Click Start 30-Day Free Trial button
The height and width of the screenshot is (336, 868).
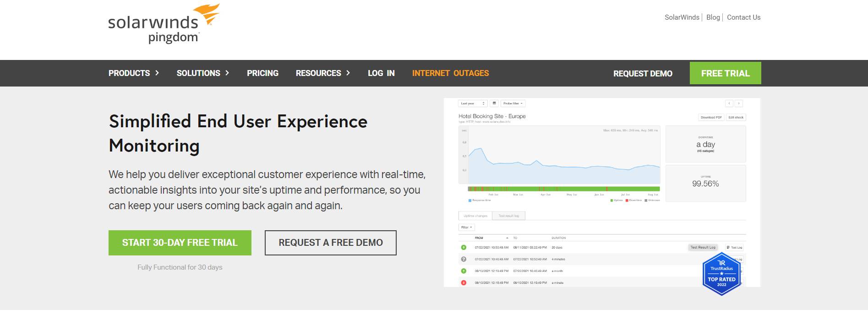[x=180, y=243]
